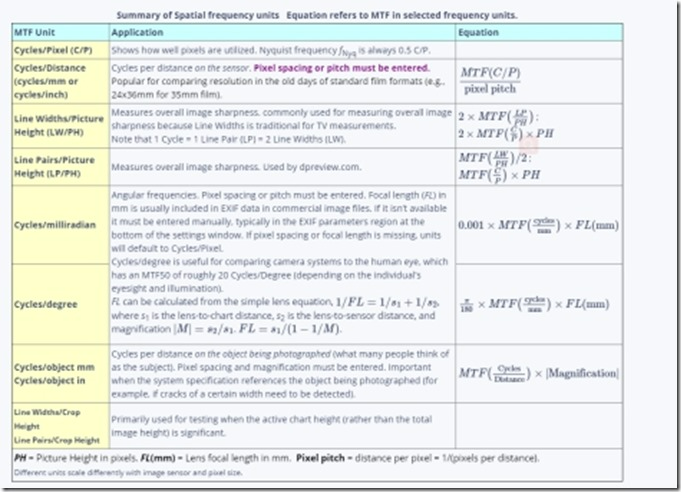The image size is (681, 492).
Task: Click the 0.001 × MTF cycles/milliradian equation
Action: (x=553, y=225)
